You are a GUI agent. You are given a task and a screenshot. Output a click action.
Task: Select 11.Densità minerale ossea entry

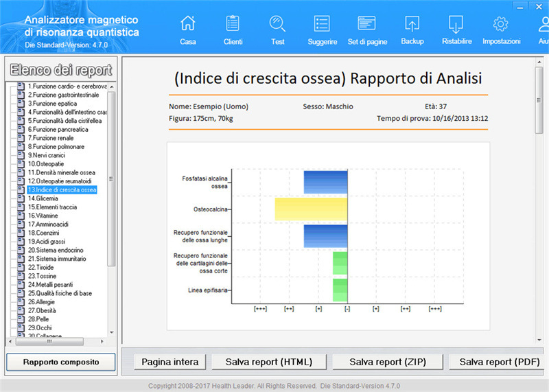(61, 172)
